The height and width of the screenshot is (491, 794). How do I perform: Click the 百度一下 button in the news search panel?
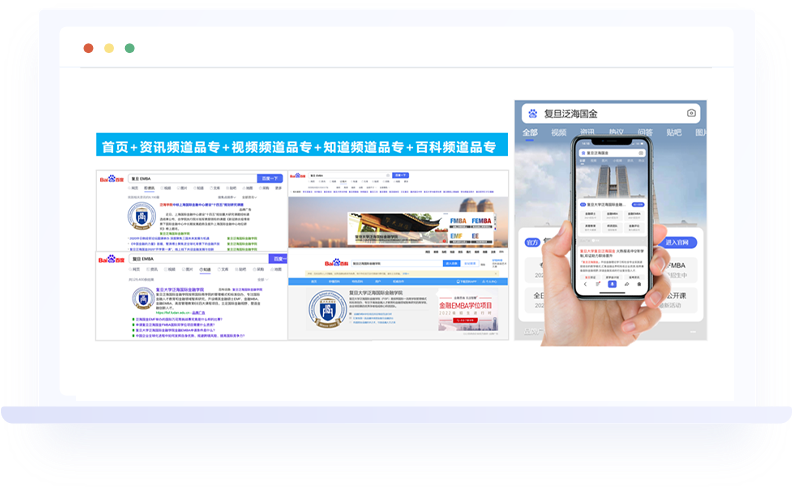pos(270,179)
